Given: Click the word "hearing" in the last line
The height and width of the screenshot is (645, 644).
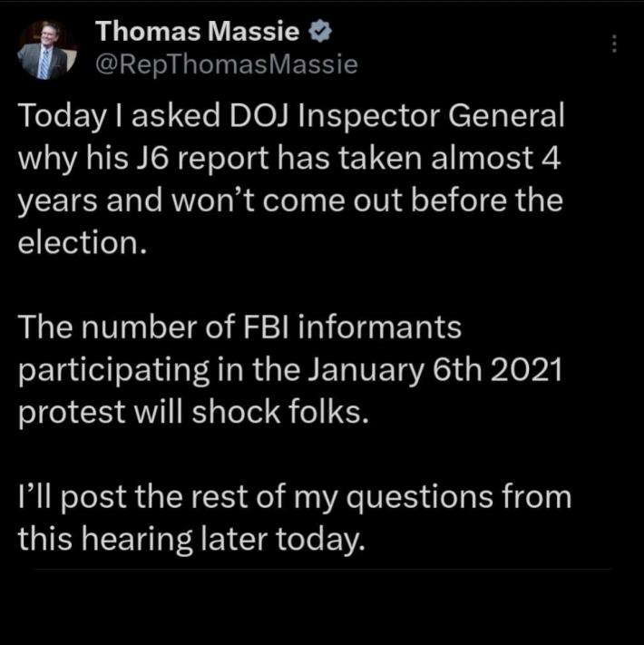Looking at the screenshot, I should point(137,539).
